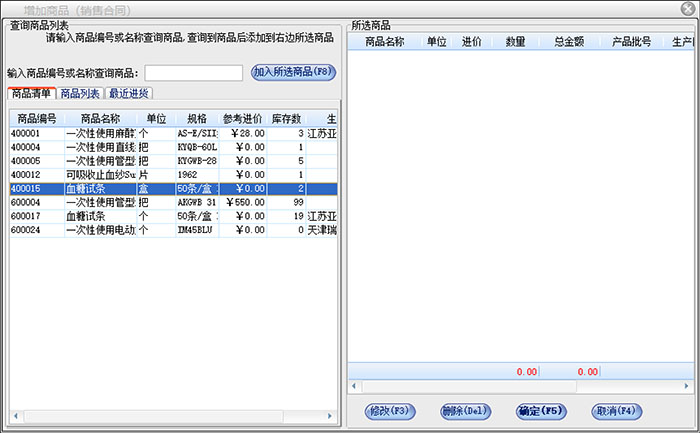The height and width of the screenshot is (433, 700).
Task: Confirm with the 确定(F5) button
Action: pos(542,411)
